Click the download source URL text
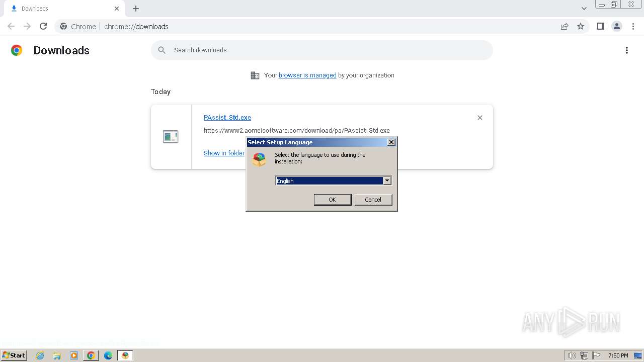The image size is (644, 362). (x=297, y=130)
